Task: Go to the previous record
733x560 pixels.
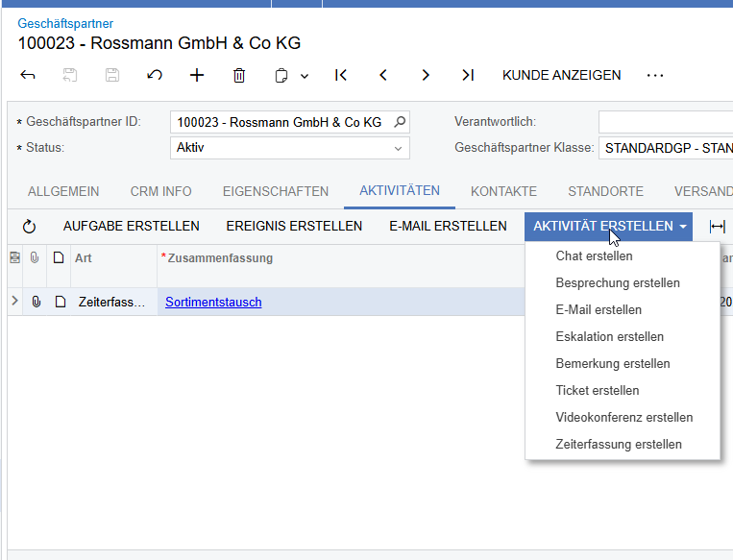Action: click(x=383, y=75)
